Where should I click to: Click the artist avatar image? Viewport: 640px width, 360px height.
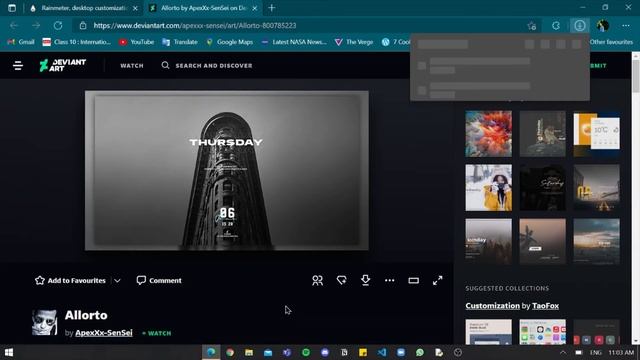pos(44,322)
